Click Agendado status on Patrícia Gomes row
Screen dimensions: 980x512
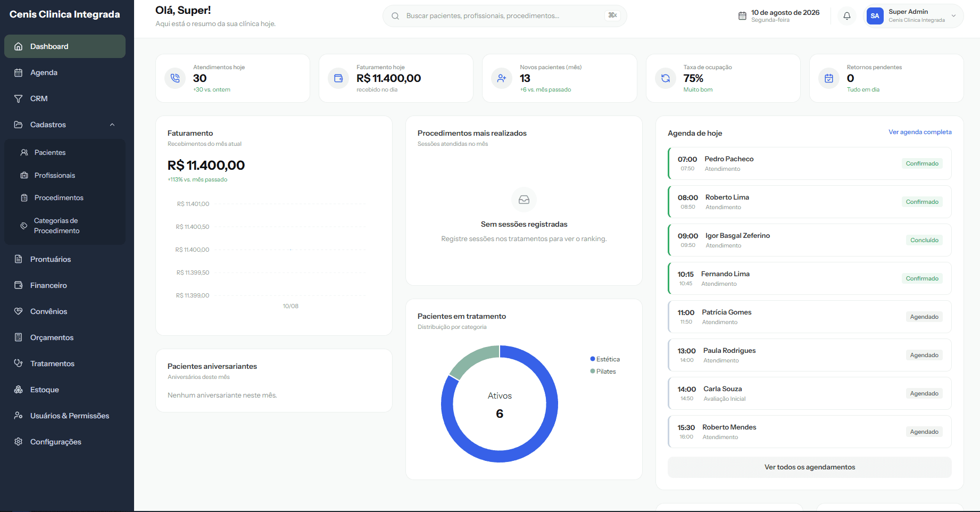click(x=924, y=317)
